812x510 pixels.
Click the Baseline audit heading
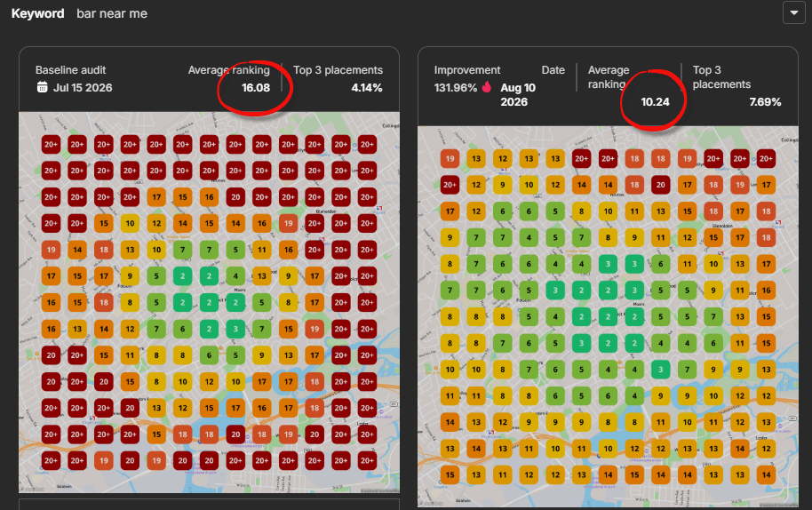click(x=70, y=70)
